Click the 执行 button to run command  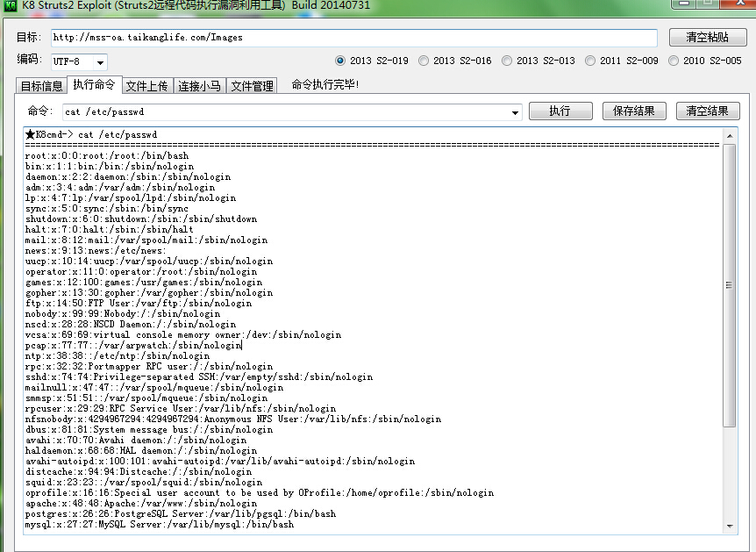coord(560,111)
